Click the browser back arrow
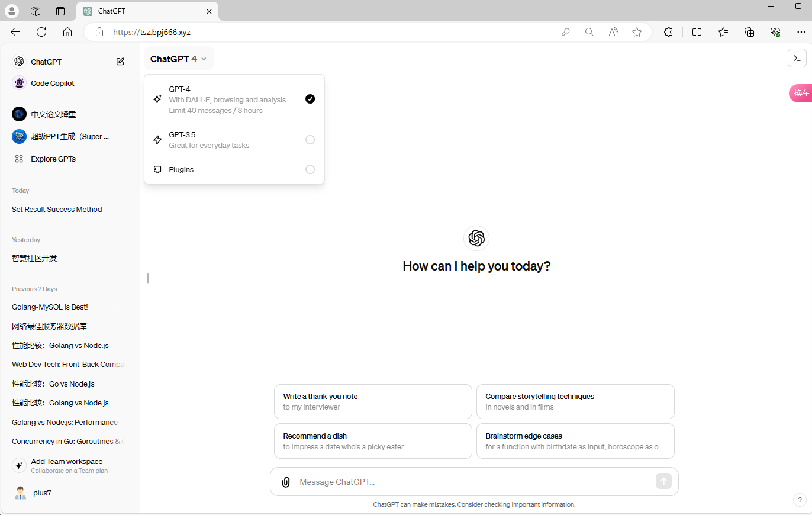Screen dimensions: 812x515 [x=15, y=32]
